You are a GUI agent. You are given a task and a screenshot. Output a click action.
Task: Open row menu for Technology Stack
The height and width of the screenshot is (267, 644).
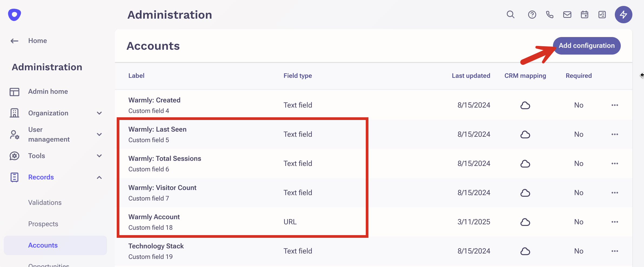615,251
